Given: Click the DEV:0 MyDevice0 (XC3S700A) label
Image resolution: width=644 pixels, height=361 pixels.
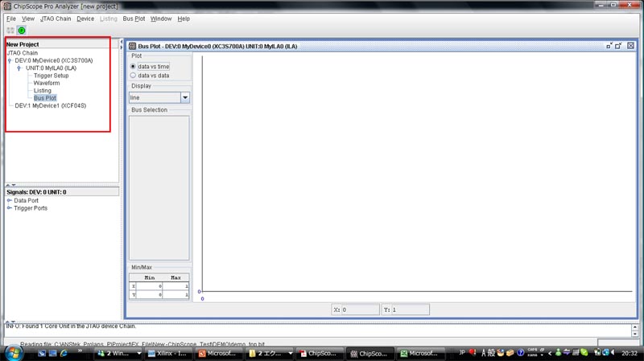Looking at the screenshot, I should (x=54, y=61).
